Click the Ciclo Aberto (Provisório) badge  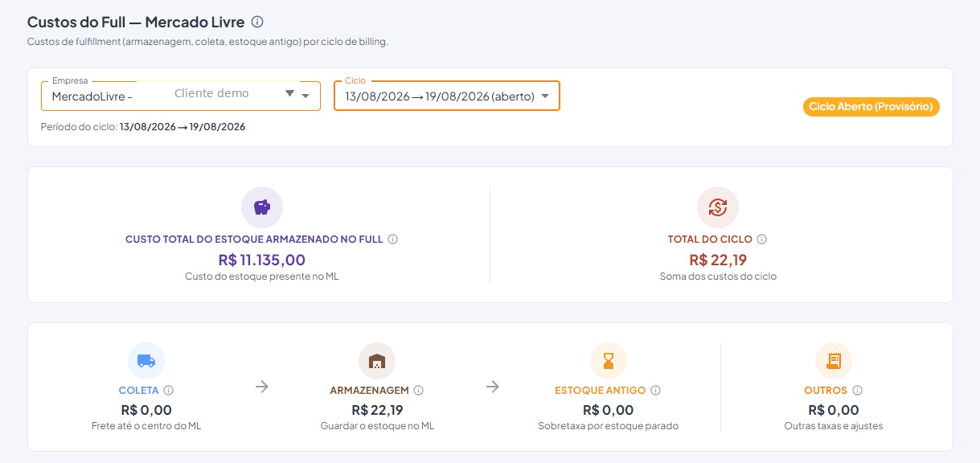pos(871,107)
